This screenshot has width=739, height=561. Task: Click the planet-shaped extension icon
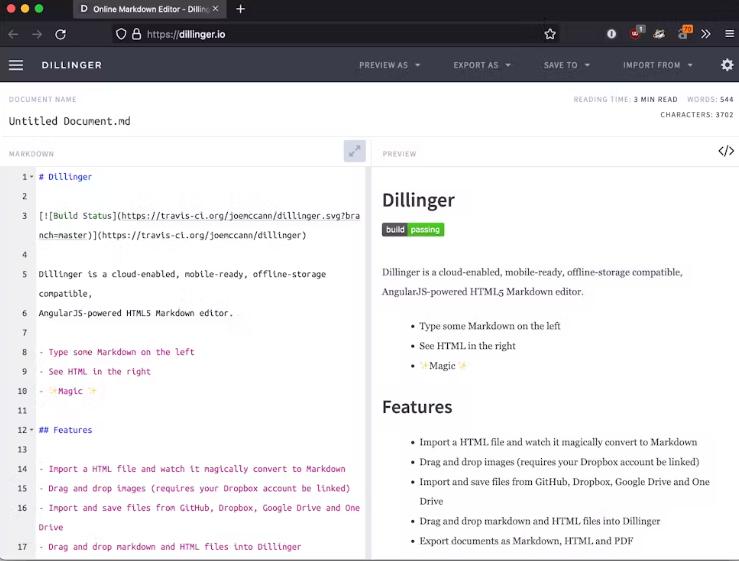pyautogui.click(x=659, y=34)
